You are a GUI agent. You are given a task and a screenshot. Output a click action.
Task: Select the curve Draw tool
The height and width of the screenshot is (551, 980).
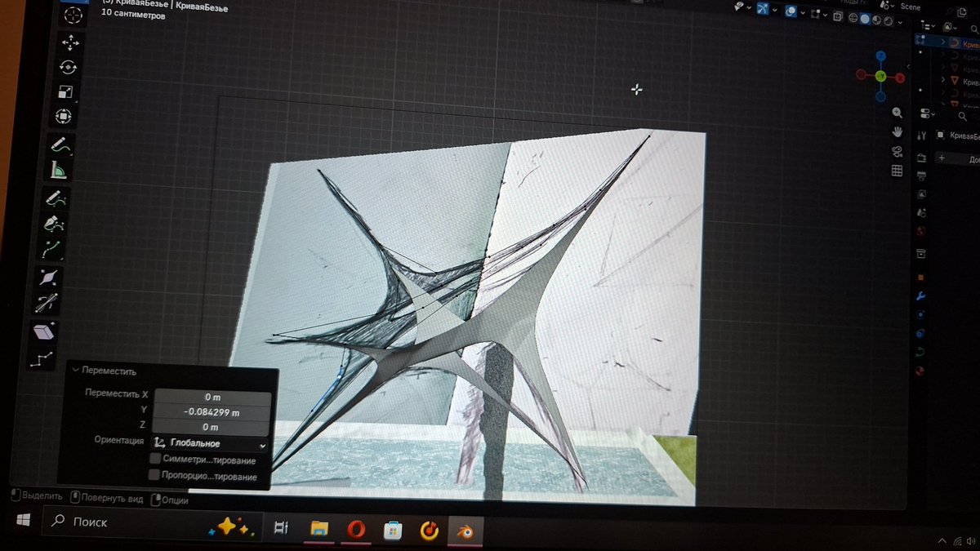click(x=56, y=198)
